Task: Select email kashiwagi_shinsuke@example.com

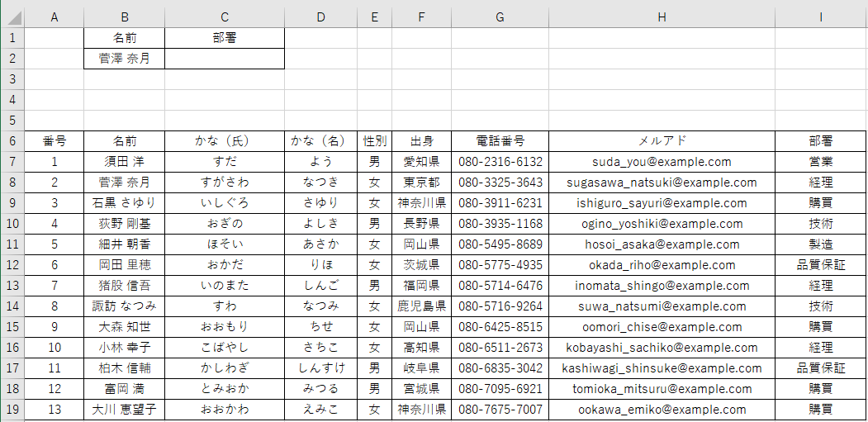Action: 662,368
